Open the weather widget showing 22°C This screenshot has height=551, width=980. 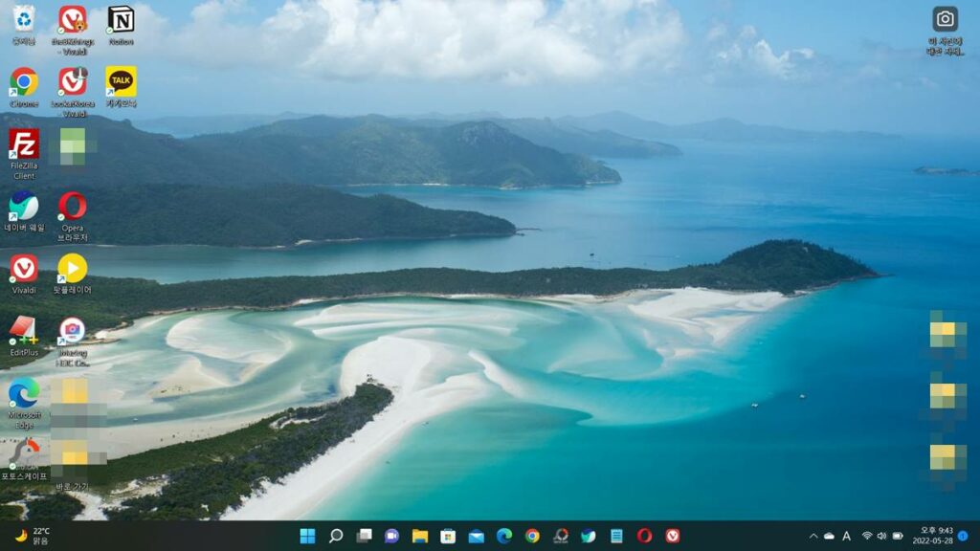[32, 536]
